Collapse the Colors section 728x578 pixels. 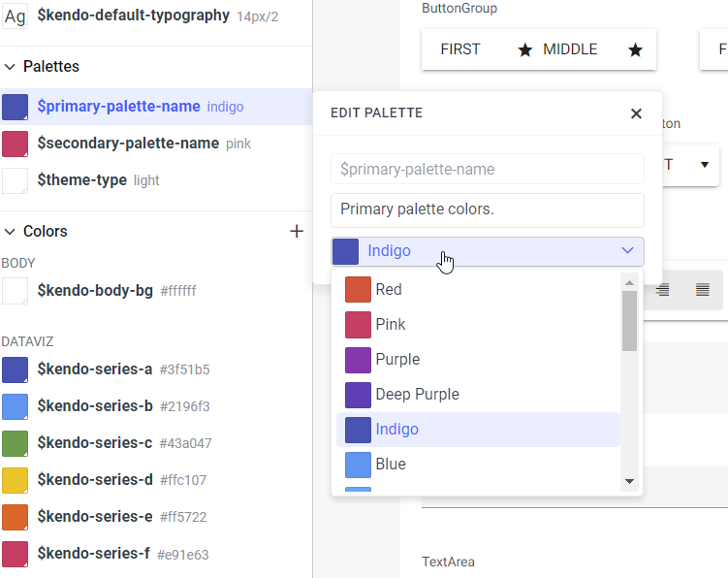[11, 231]
